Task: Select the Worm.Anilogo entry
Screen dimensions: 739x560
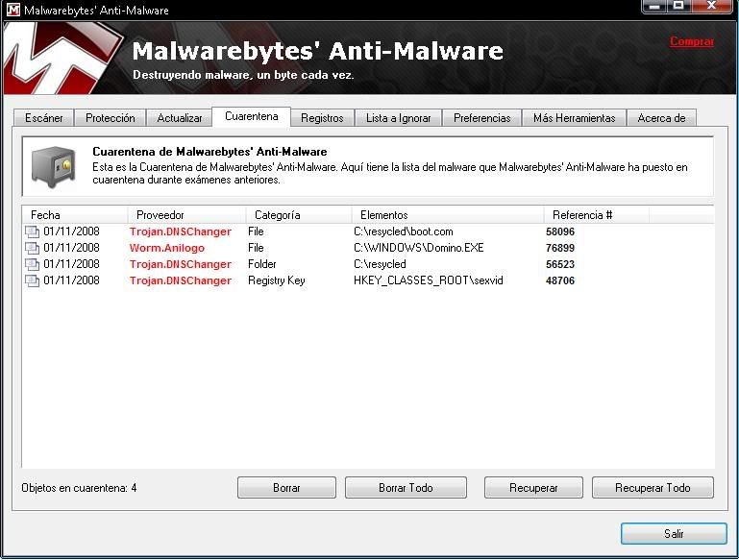Action: [167, 248]
